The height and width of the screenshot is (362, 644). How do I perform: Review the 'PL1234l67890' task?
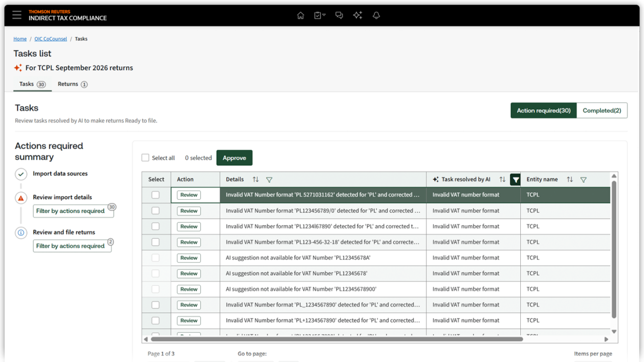(x=189, y=226)
